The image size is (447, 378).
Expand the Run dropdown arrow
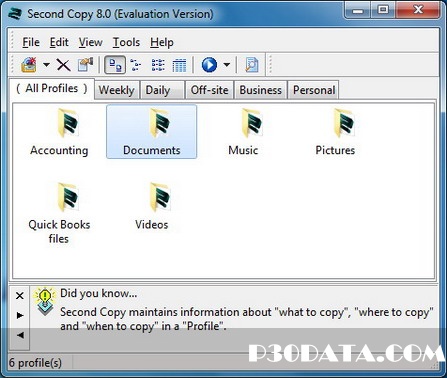click(x=227, y=64)
